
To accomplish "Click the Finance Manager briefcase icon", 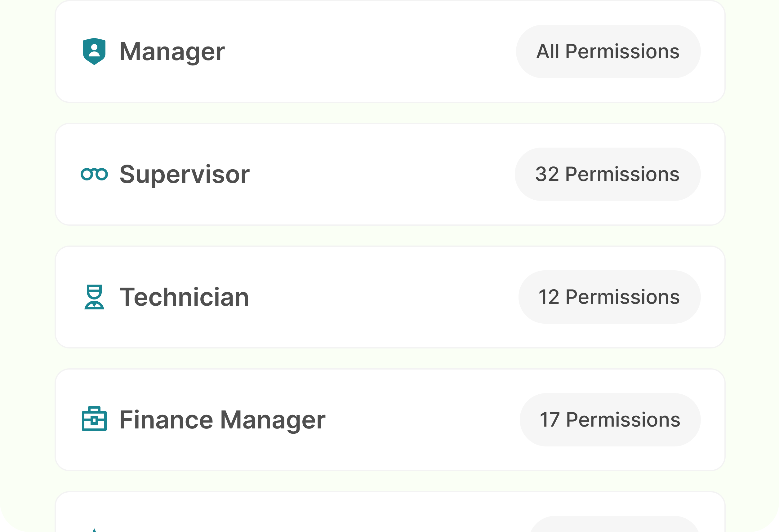I will (x=94, y=419).
